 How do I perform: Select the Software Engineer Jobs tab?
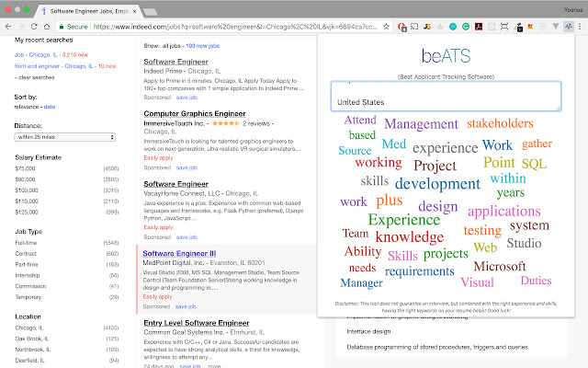tap(88, 11)
